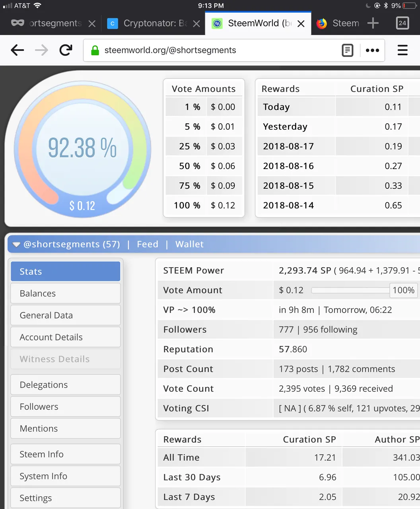Click the Last 30 Days rewards row
Viewport: 420px width, 509px height.
click(289, 477)
